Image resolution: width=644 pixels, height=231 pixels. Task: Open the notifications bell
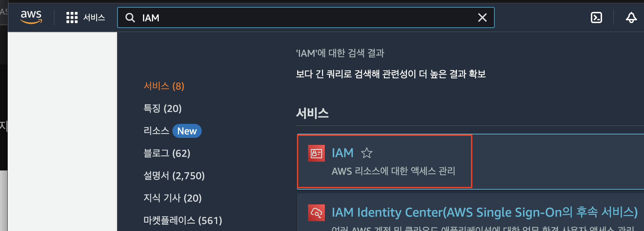coord(631,17)
